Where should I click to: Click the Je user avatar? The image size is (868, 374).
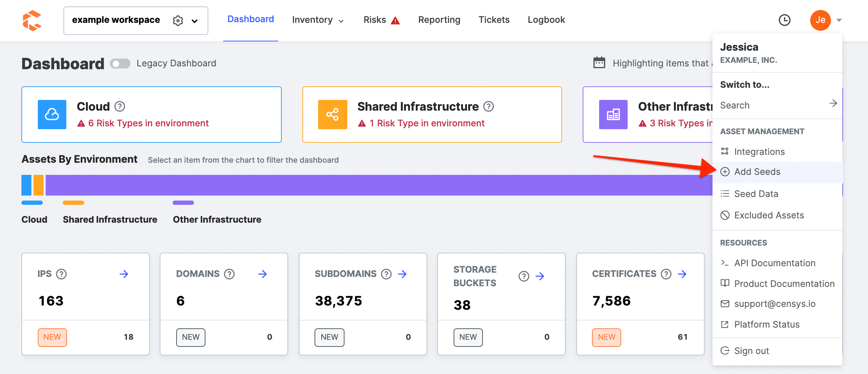[x=821, y=20]
